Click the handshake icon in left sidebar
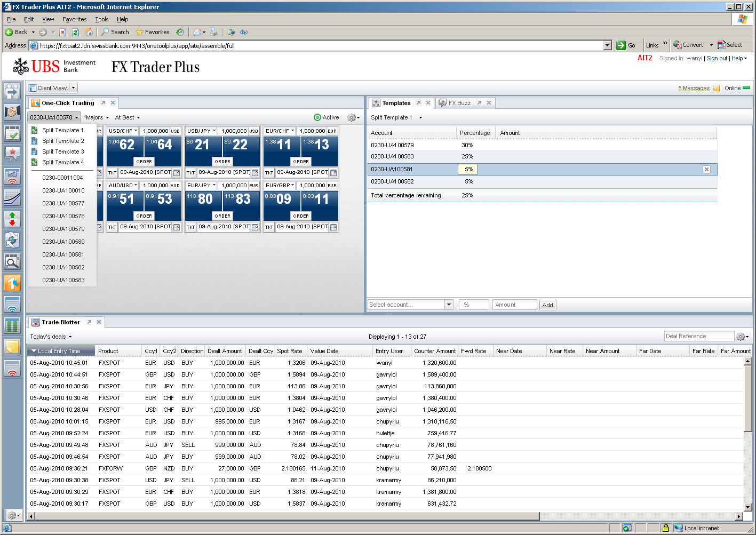Image resolution: width=756 pixels, height=535 pixels. (12, 112)
